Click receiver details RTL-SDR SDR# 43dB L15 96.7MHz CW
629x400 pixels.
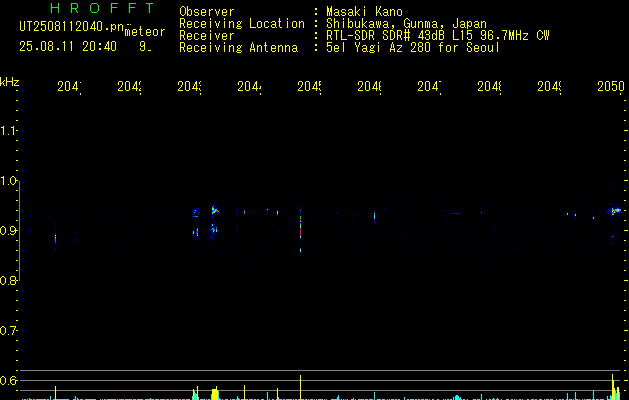coord(438,36)
